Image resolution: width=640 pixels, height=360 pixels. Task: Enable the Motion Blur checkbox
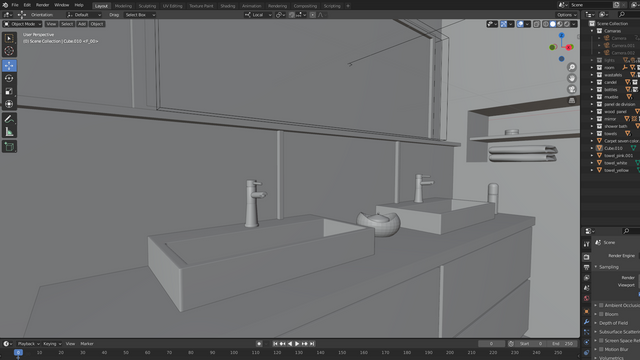(x=601, y=349)
